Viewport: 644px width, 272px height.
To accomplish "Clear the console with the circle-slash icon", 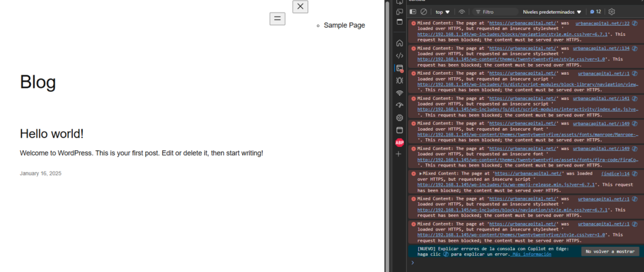I will click(424, 11).
